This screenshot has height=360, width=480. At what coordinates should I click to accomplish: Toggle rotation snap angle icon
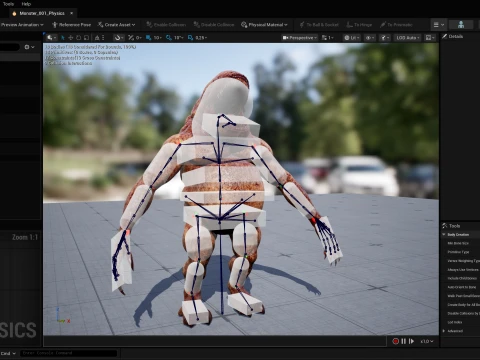131,38
